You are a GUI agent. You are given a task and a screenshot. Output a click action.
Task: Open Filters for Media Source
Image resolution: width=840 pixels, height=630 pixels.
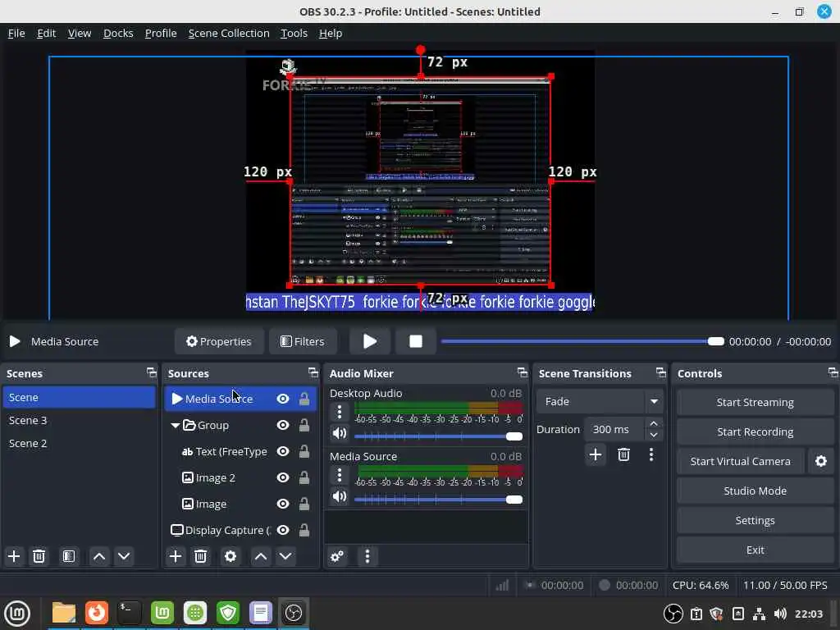303,341
